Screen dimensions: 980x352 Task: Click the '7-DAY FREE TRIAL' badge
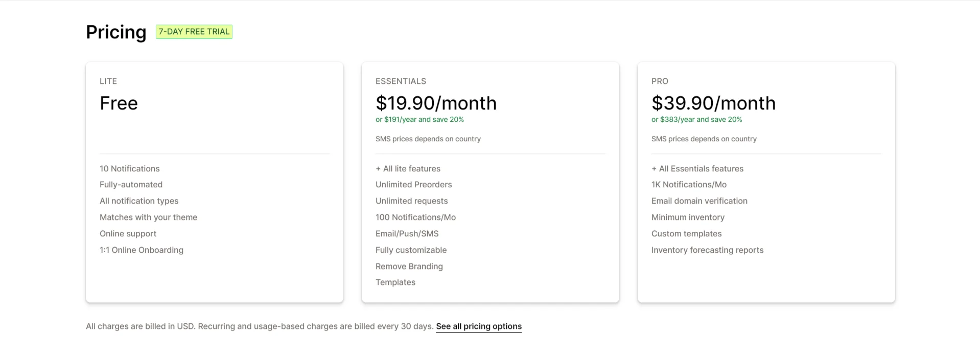[x=194, y=32]
